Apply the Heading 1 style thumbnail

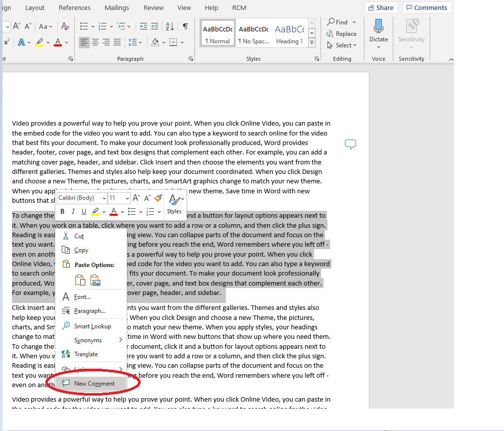click(x=289, y=33)
